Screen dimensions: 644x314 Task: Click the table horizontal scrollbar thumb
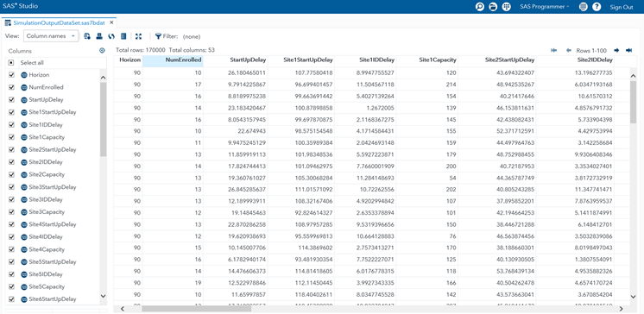(196, 309)
